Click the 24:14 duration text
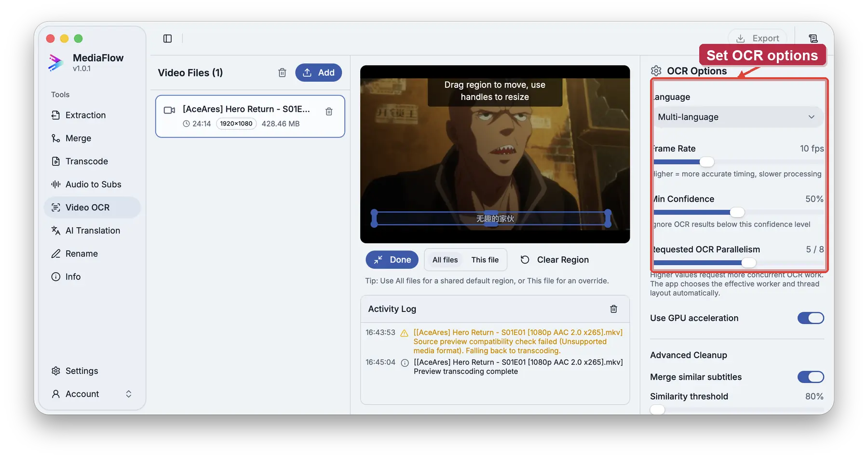The height and width of the screenshot is (458, 868). point(202,124)
